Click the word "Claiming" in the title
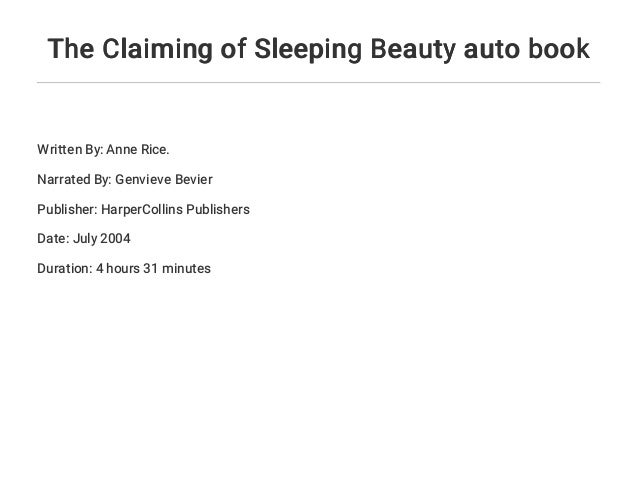This screenshot has width=638, height=479. [157, 50]
